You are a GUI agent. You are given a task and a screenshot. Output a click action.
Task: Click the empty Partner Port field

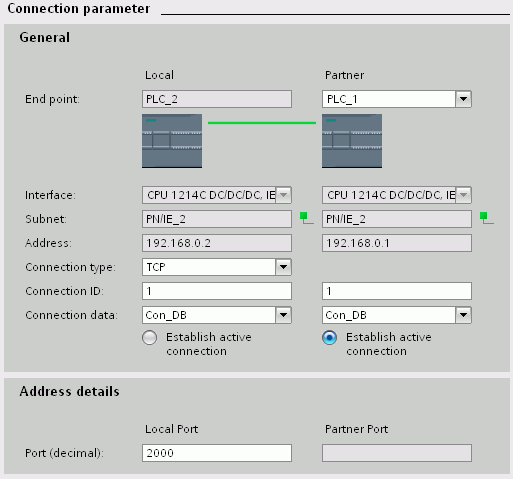tap(397, 453)
